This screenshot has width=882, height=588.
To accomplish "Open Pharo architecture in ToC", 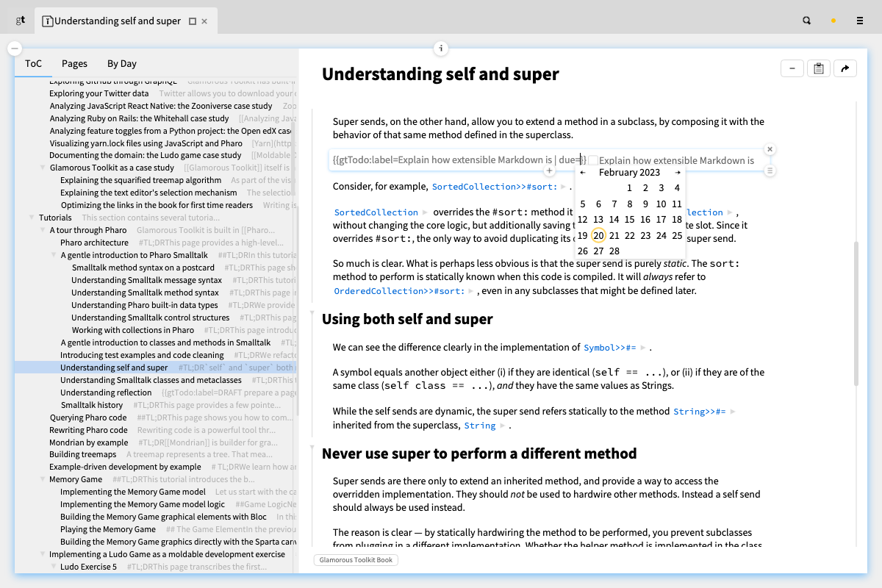I will click(94, 243).
